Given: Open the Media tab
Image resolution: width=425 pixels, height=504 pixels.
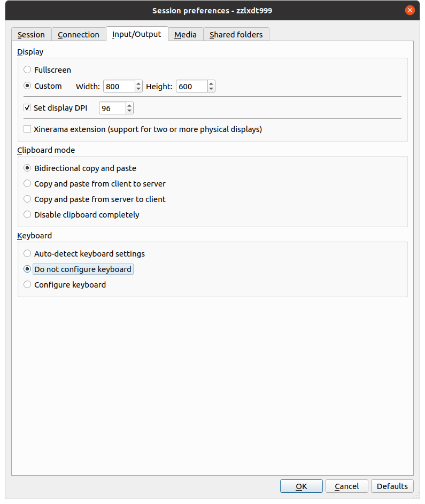Looking at the screenshot, I should (186, 35).
